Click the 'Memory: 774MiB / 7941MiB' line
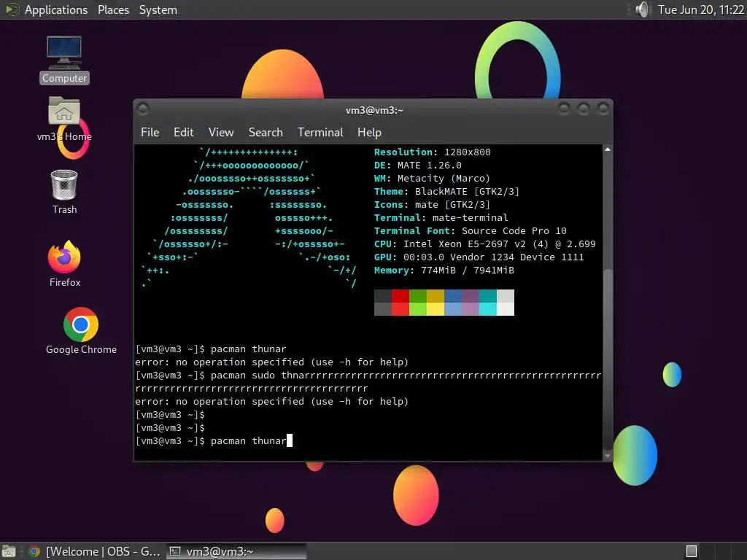This screenshot has width=747, height=560. pos(444,270)
